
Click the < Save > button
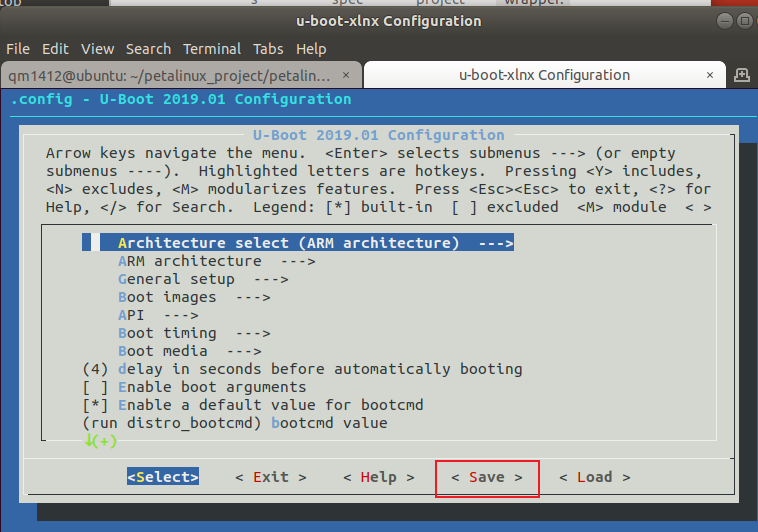pyautogui.click(x=487, y=478)
